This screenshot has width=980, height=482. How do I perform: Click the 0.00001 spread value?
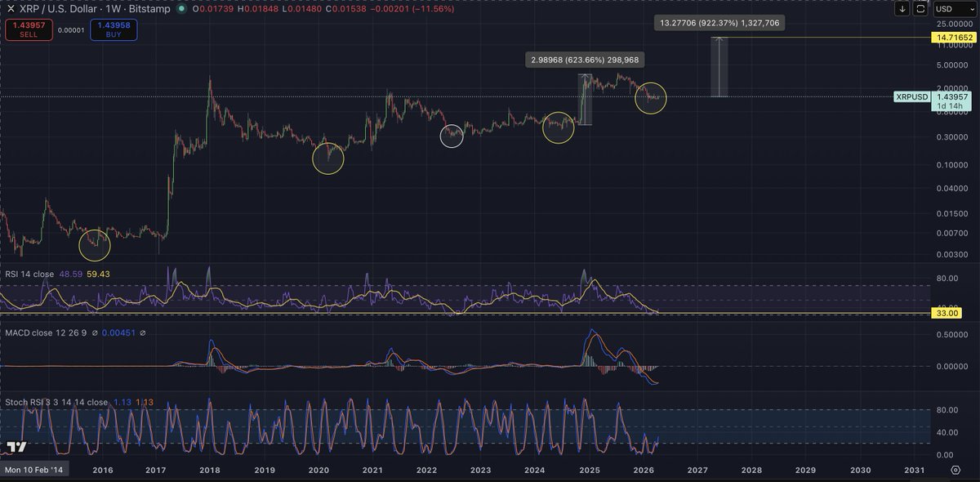(x=69, y=31)
